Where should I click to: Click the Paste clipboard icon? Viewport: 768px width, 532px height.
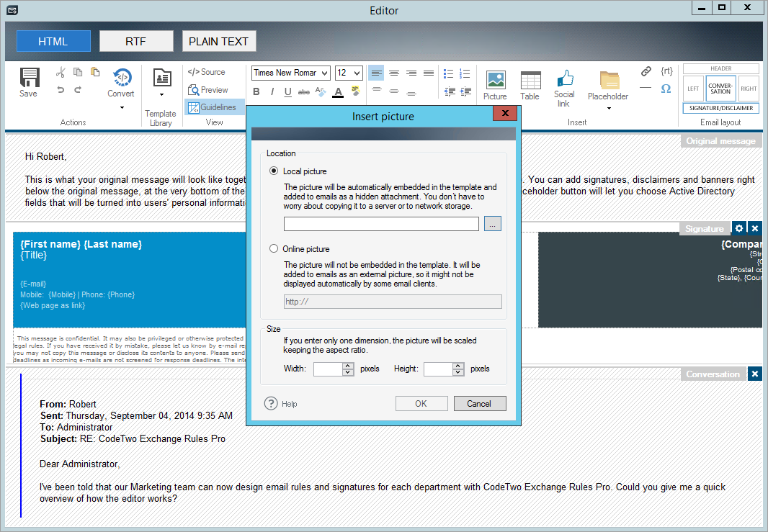coord(95,72)
